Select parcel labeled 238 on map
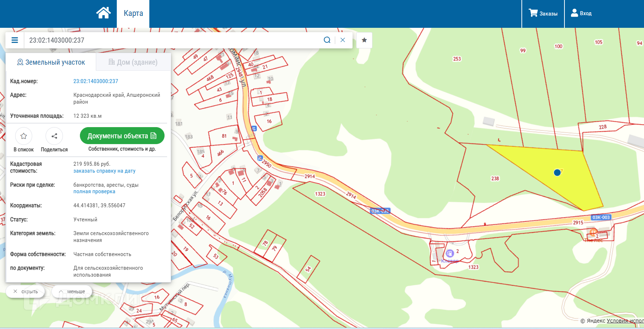Image resolution: width=644 pixels, height=329 pixels. click(x=495, y=178)
